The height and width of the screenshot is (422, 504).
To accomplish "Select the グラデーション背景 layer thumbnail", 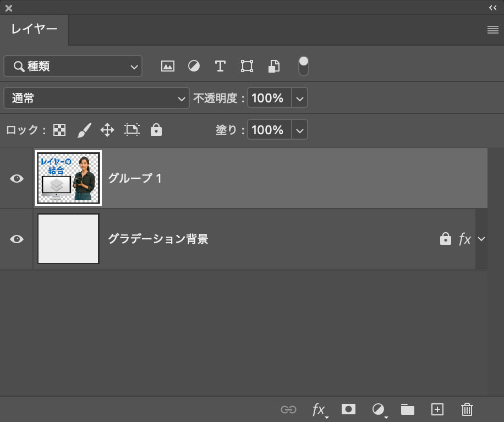I will (x=68, y=239).
